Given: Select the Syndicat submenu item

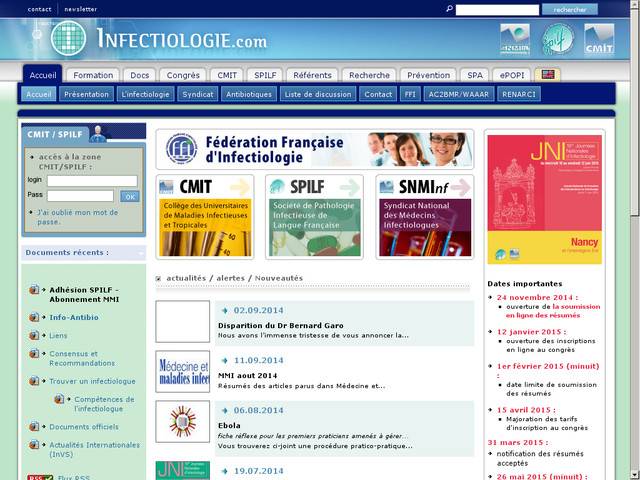Looking at the screenshot, I should (x=198, y=94).
